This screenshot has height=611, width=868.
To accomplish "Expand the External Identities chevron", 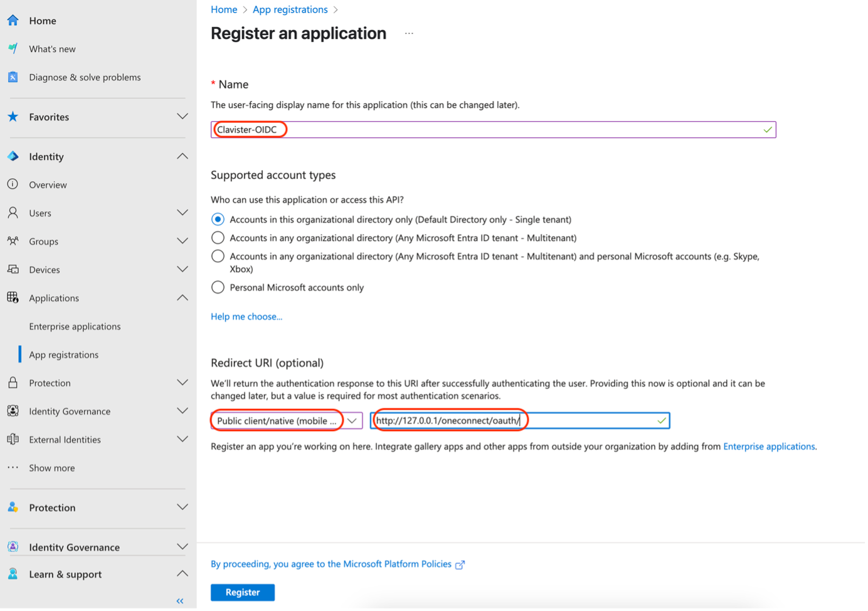I will (x=182, y=439).
